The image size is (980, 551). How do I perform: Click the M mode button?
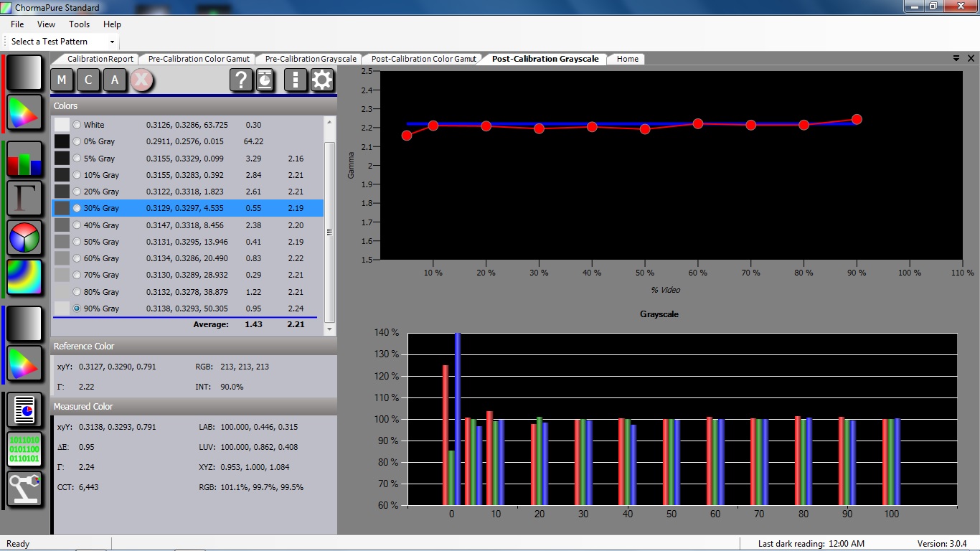point(62,80)
